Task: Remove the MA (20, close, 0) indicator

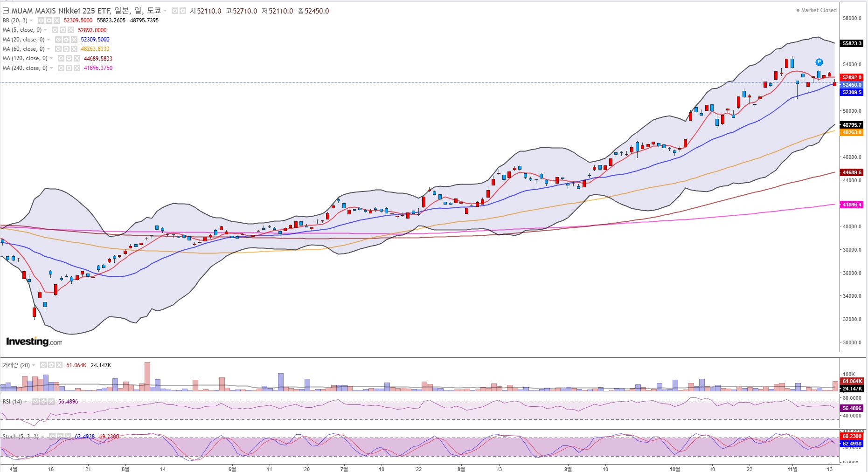Action: tap(74, 40)
